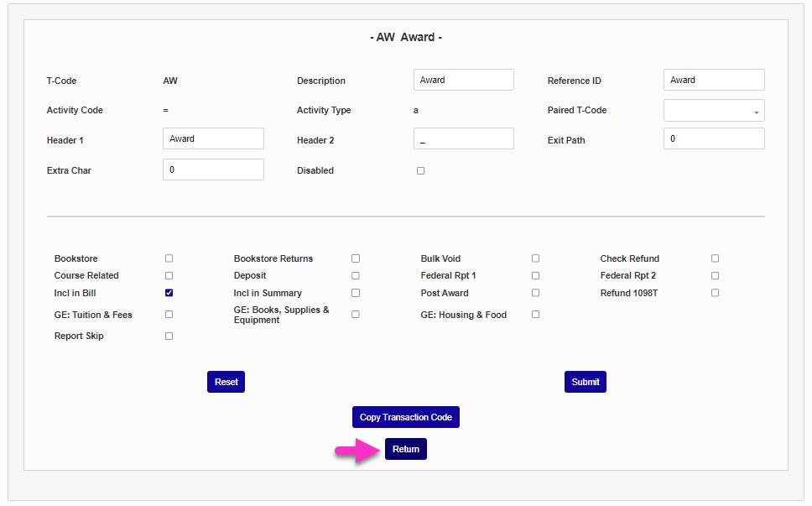Toggle the Disabled checkbox
This screenshot has width=812, height=506.
(x=421, y=170)
